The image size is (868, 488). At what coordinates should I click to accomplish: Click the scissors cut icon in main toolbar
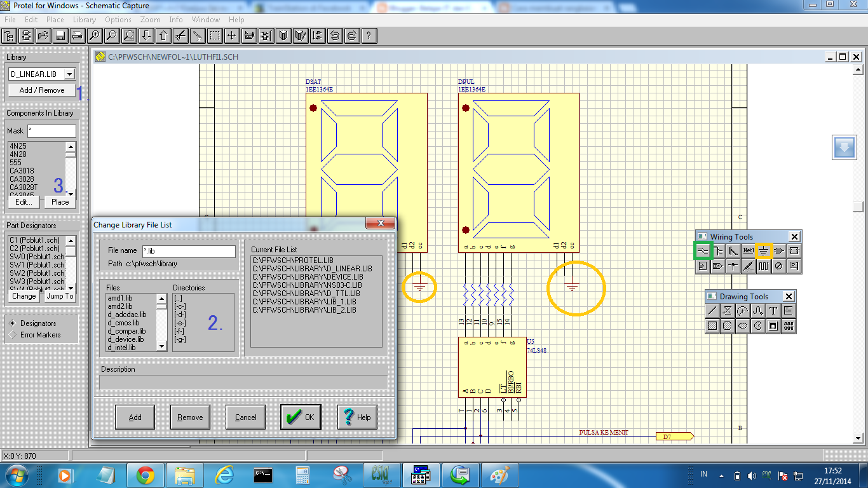tap(180, 35)
